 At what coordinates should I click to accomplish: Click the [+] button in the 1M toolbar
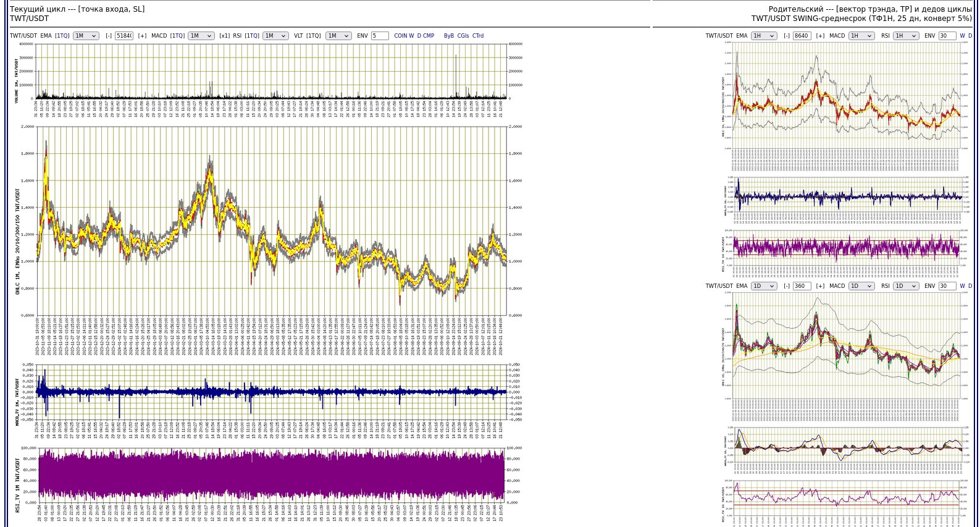pyautogui.click(x=142, y=36)
